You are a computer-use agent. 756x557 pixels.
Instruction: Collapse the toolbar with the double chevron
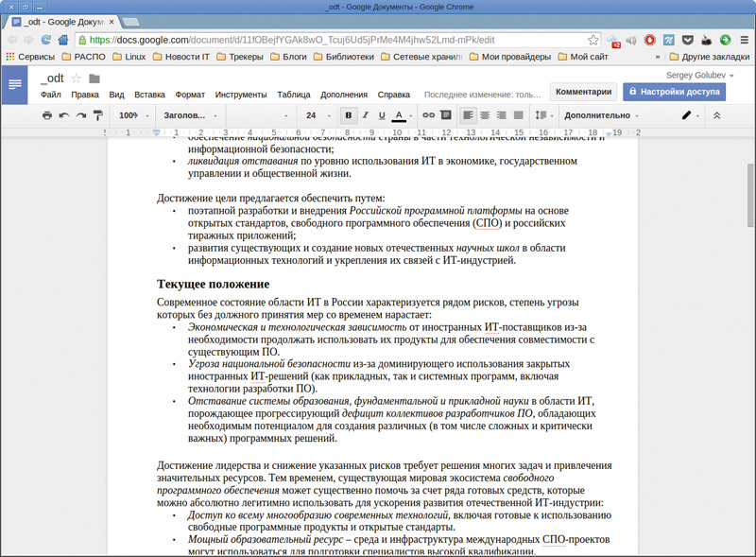[716, 115]
